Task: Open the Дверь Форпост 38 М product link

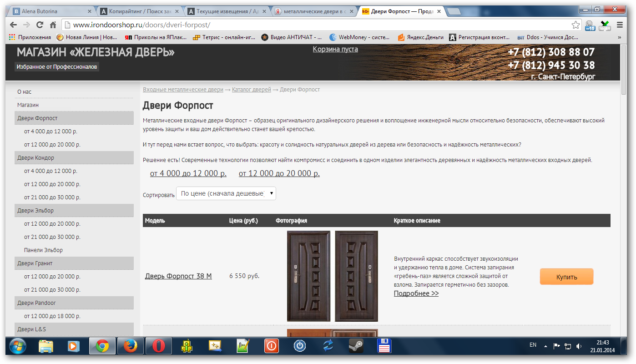Action: 178,276
